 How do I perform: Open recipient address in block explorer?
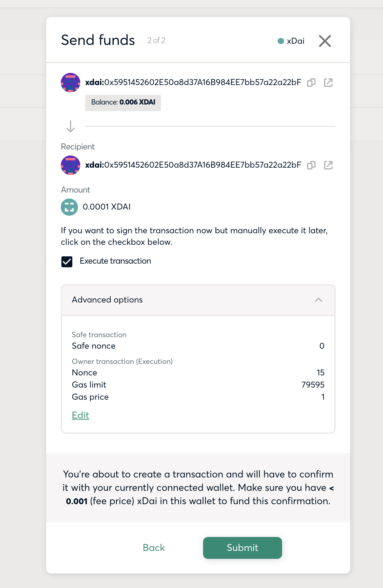pos(328,165)
